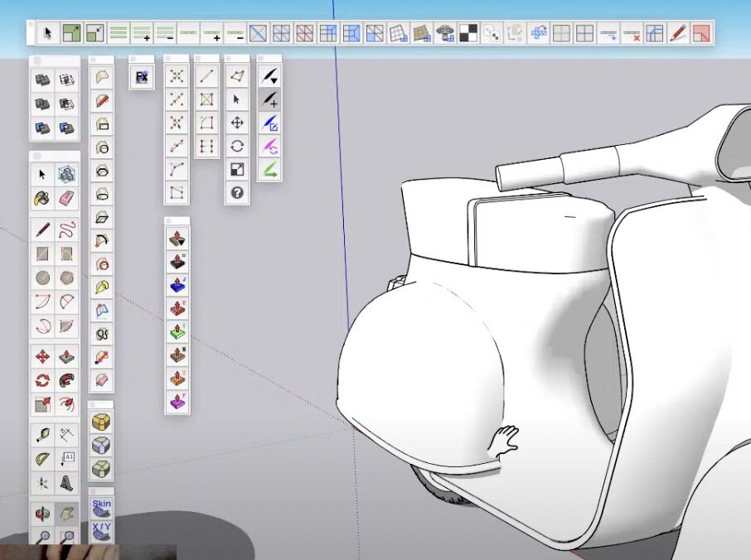This screenshot has width=751, height=560.
Task: Click the Vertex Tools rotate circular arrows icon
Action: (237, 146)
